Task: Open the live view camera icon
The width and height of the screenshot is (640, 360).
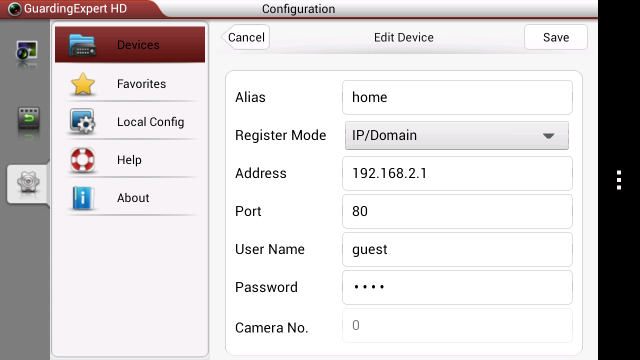Action: (27, 51)
